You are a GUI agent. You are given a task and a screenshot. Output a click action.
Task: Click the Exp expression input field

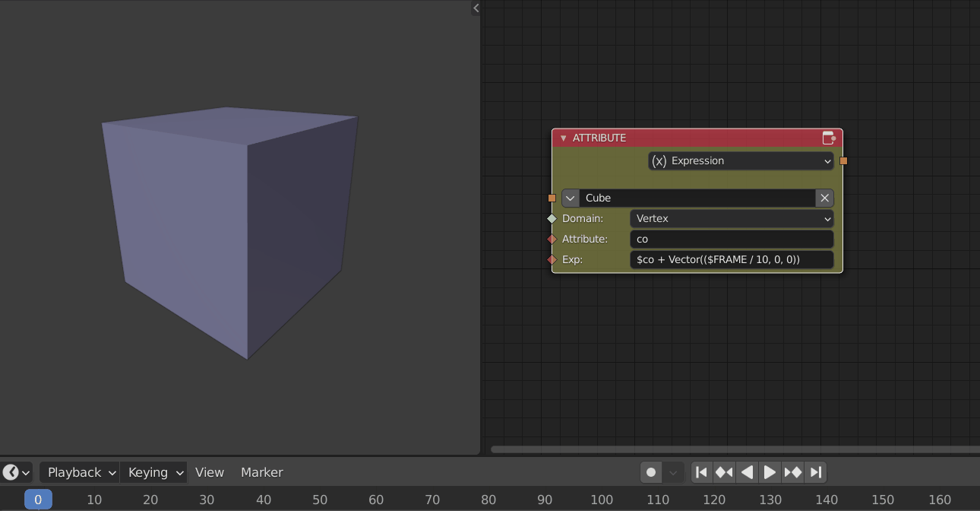(732, 259)
